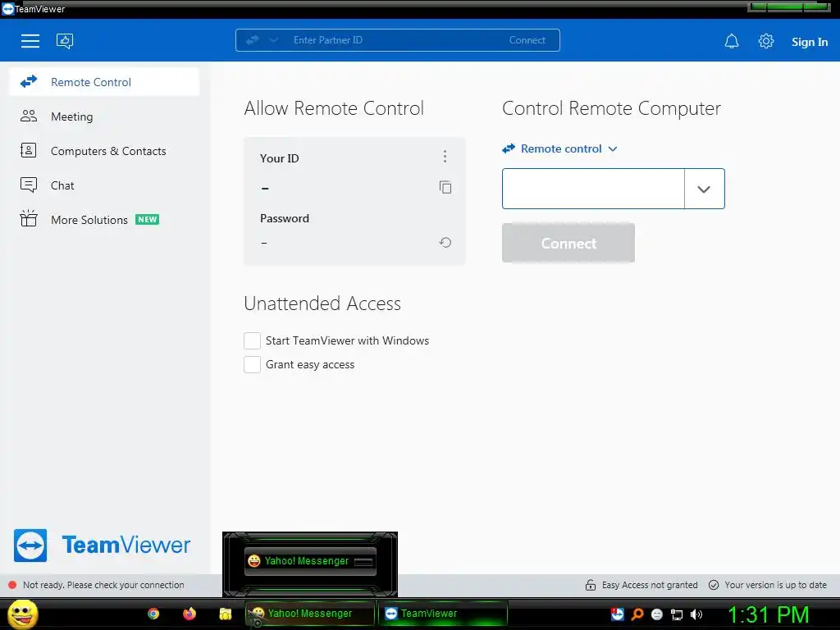Image resolution: width=840 pixels, height=630 pixels.
Task: Click the small Connect text in the header bar
Action: (x=527, y=40)
